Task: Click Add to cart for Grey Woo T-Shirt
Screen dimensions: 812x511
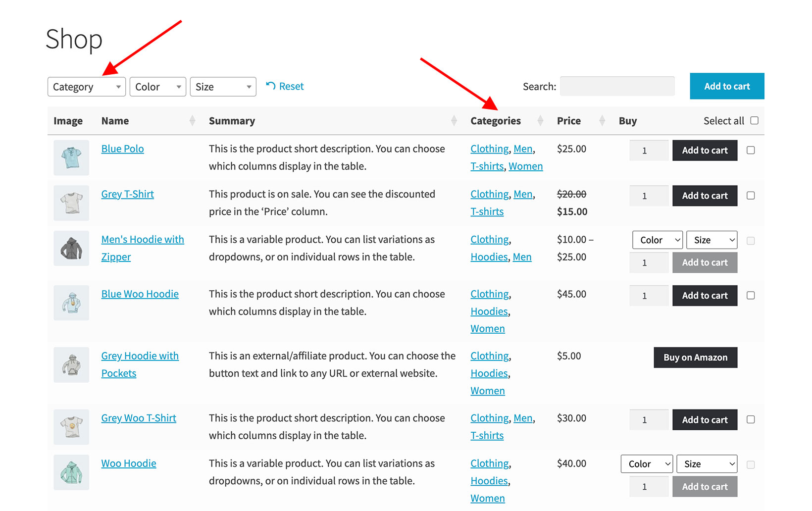Action: (x=705, y=419)
